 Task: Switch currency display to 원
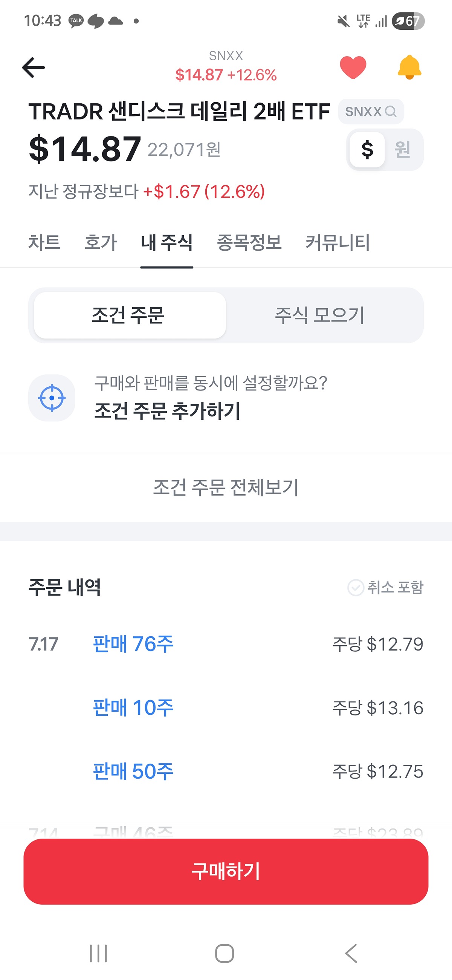403,150
